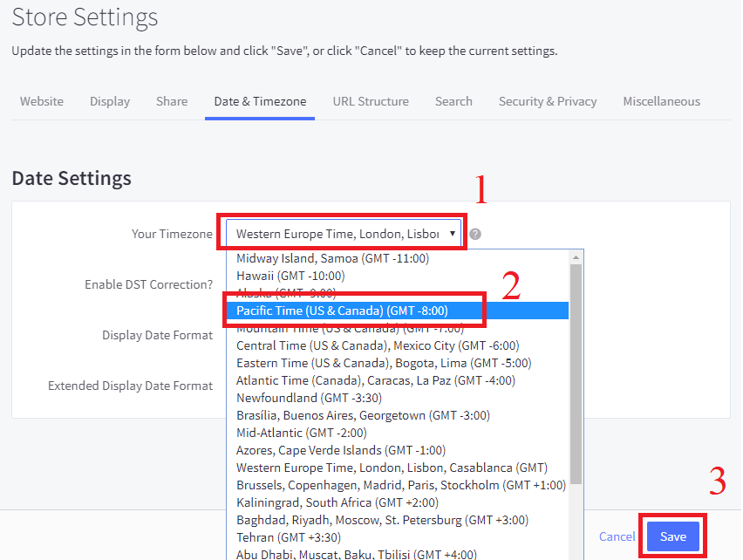Image resolution: width=743 pixels, height=560 pixels.
Task: Select Central Time, Mexico City (GMT -6:00)
Action: (398, 345)
